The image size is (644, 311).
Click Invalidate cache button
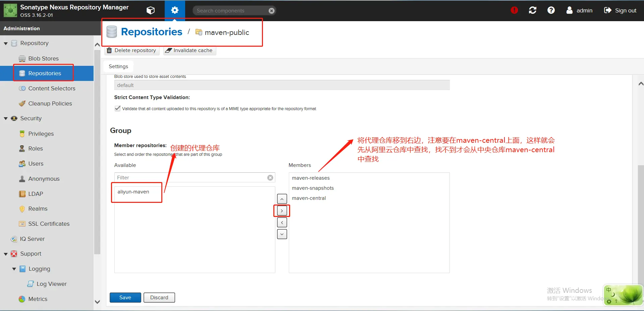tap(190, 50)
